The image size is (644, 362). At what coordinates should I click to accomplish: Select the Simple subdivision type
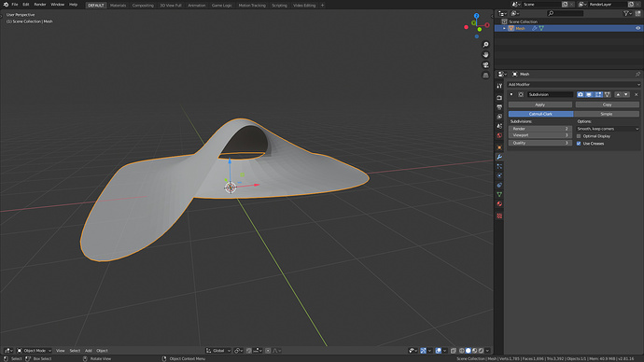tap(607, 114)
